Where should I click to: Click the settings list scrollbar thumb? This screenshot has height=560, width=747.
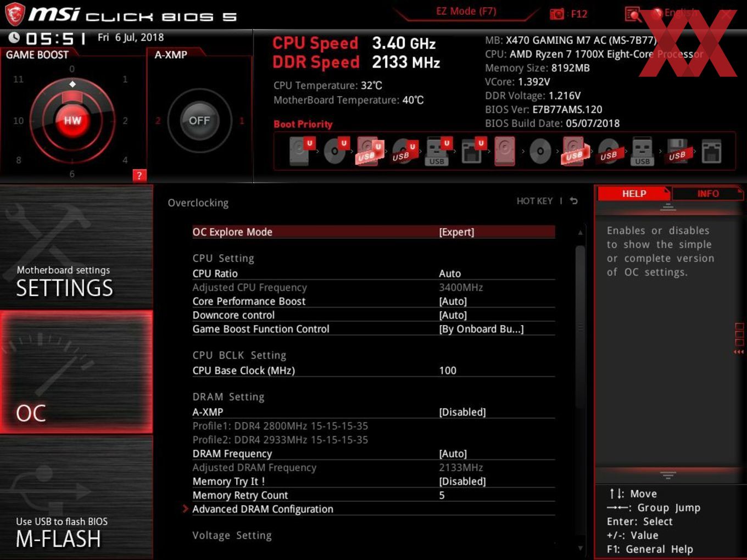(580, 327)
